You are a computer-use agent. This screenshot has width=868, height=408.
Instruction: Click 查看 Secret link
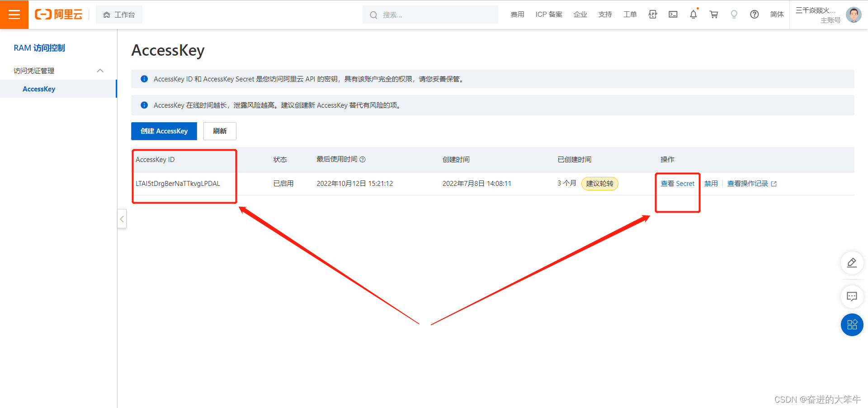(677, 184)
